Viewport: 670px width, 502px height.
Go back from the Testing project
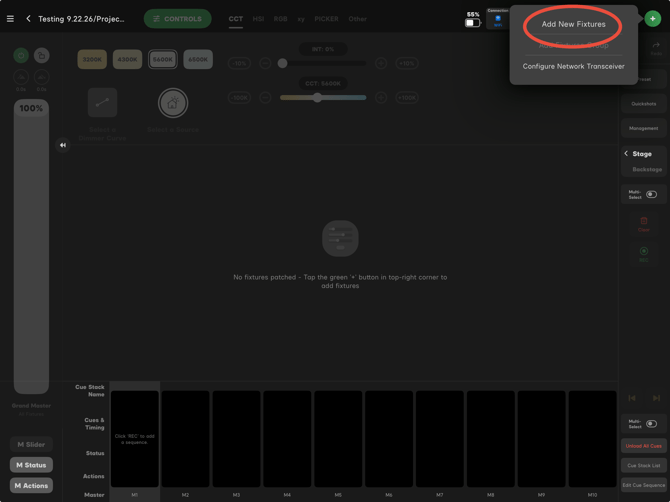(x=28, y=19)
